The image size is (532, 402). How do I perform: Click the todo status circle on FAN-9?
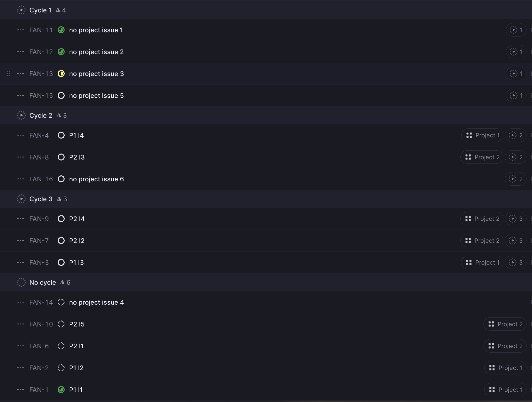pos(61,219)
